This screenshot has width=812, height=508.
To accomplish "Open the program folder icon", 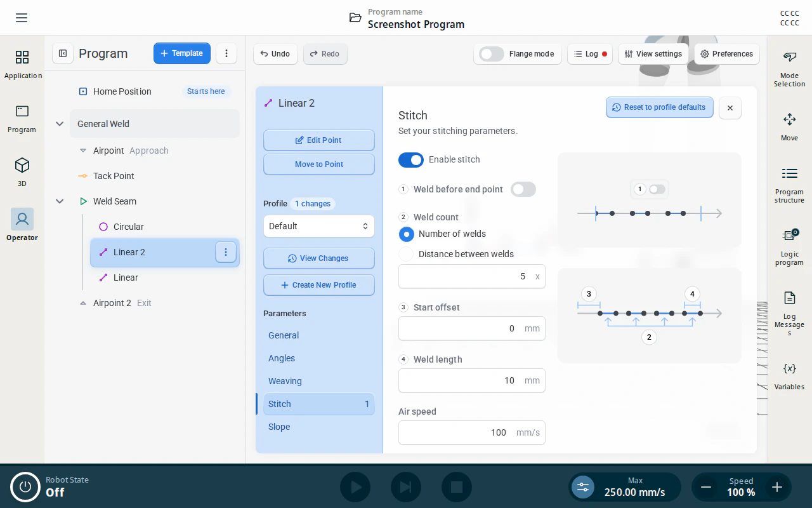I will click(355, 18).
